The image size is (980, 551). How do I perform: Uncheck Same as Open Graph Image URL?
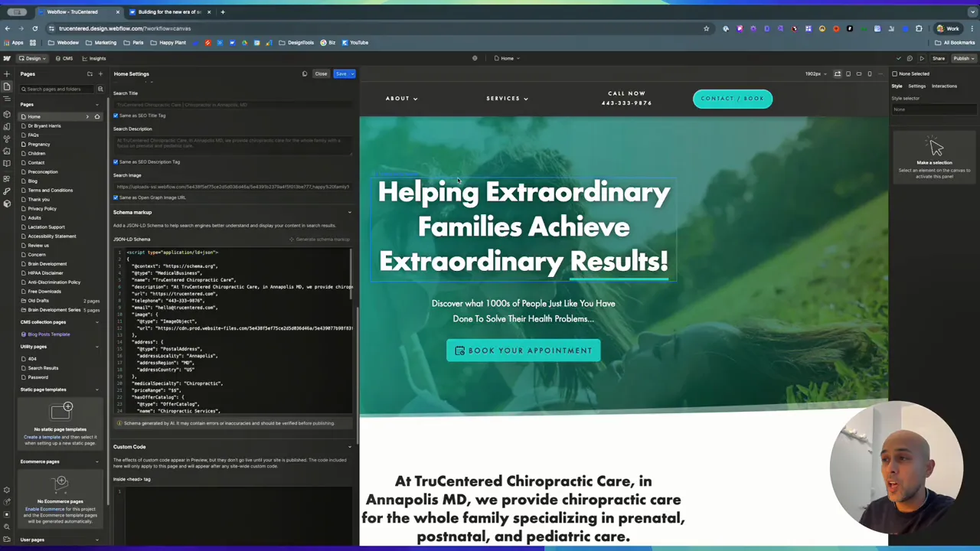pos(116,197)
